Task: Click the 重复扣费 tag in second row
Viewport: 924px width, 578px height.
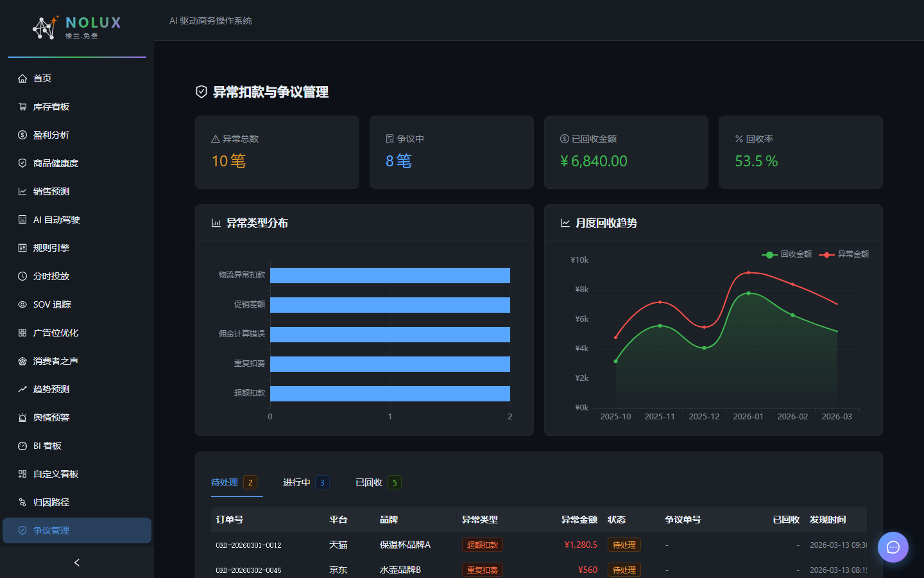Action: 483,570
